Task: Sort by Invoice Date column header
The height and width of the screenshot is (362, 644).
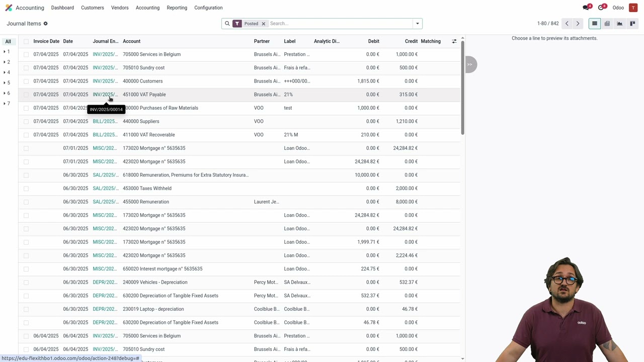Action: [x=46, y=41]
